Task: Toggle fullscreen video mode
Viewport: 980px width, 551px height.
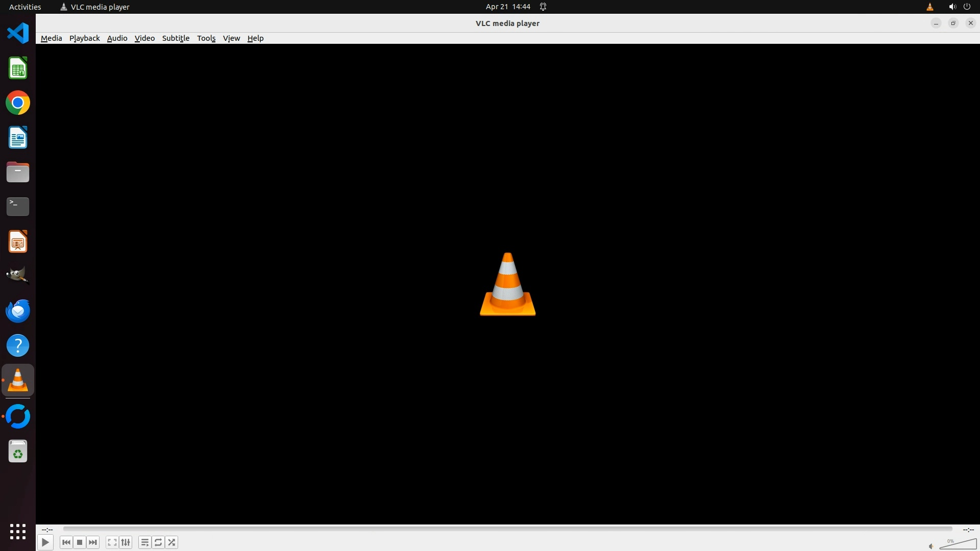Action: click(x=112, y=542)
